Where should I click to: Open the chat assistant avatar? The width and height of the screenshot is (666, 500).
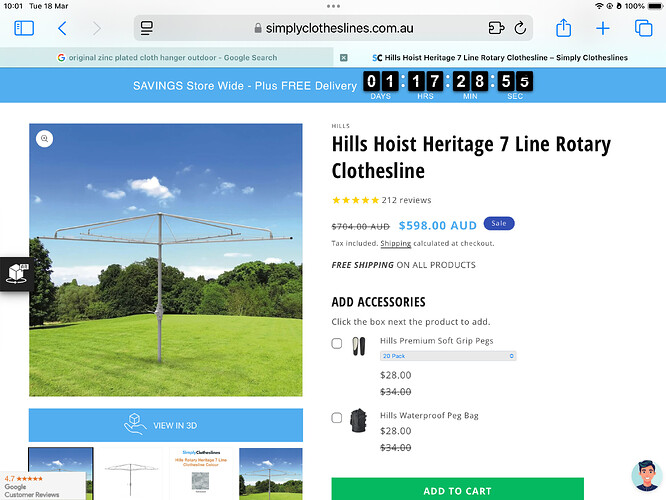646,475
